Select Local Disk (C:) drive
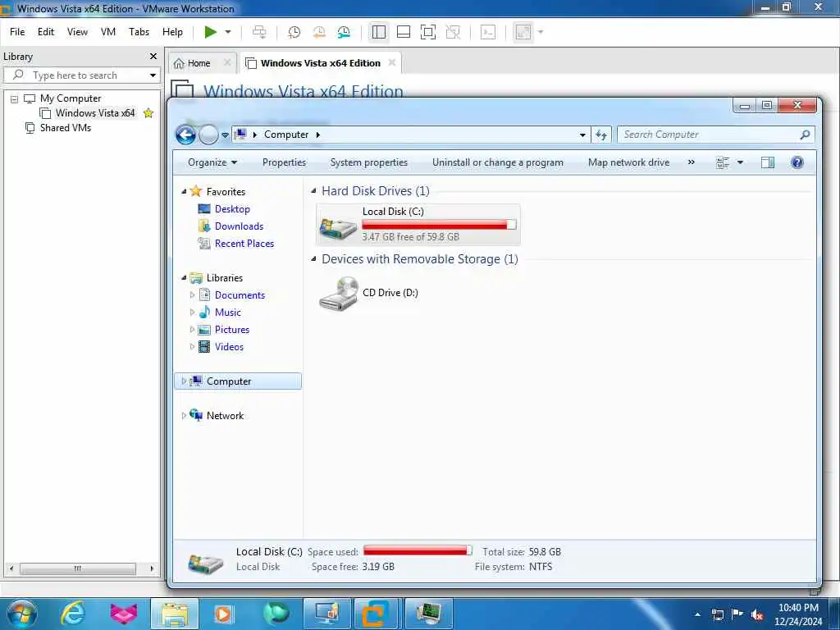 [x=418, y=225]
